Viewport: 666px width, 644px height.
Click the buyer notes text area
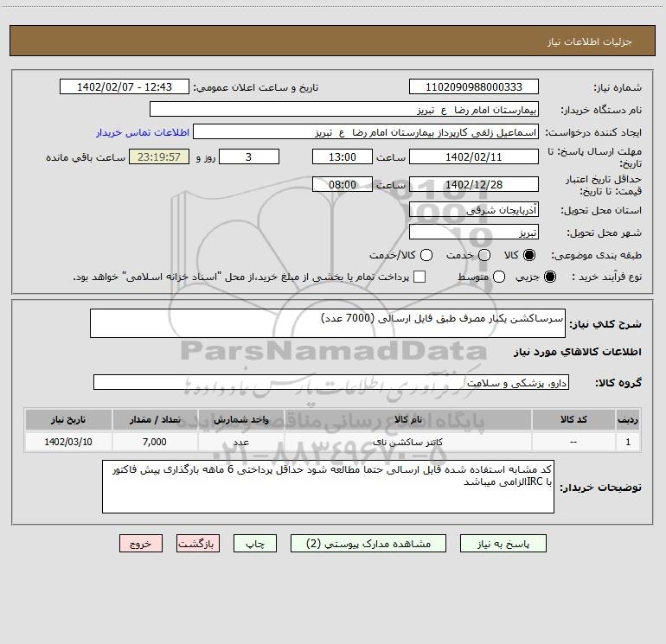pyautogui.click(x=328, y=487)
